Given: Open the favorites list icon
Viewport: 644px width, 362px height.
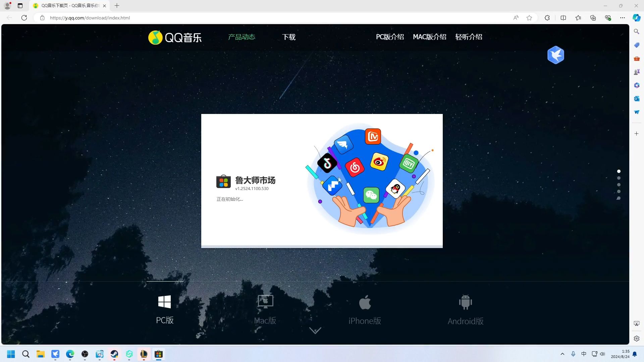Looking at the screenshot, I should pyautogui.click(x=578, y=18).
